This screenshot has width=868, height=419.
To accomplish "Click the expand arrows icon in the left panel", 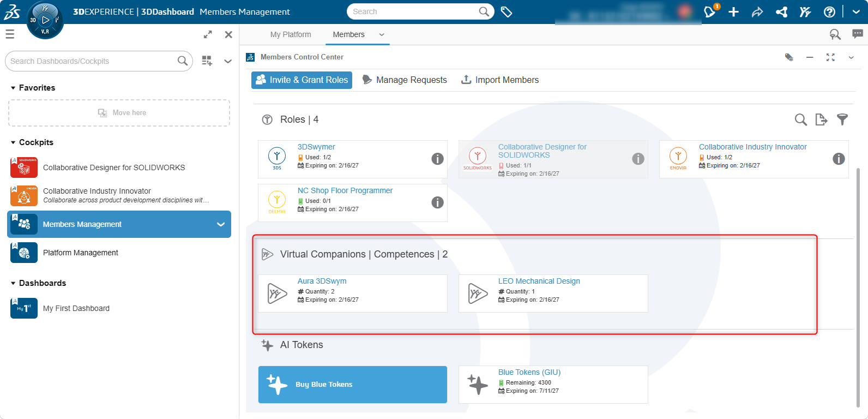I will tap(208, 34).
